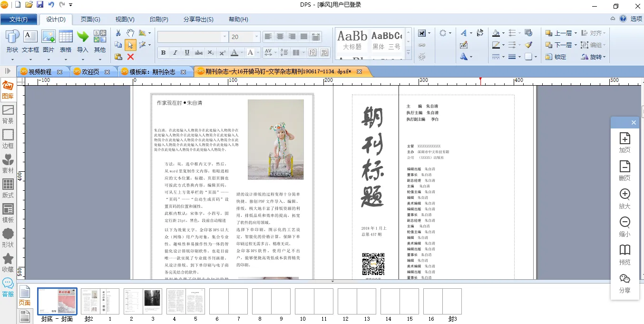
Task: Click the red X delete icon
Action: (130, 57)
